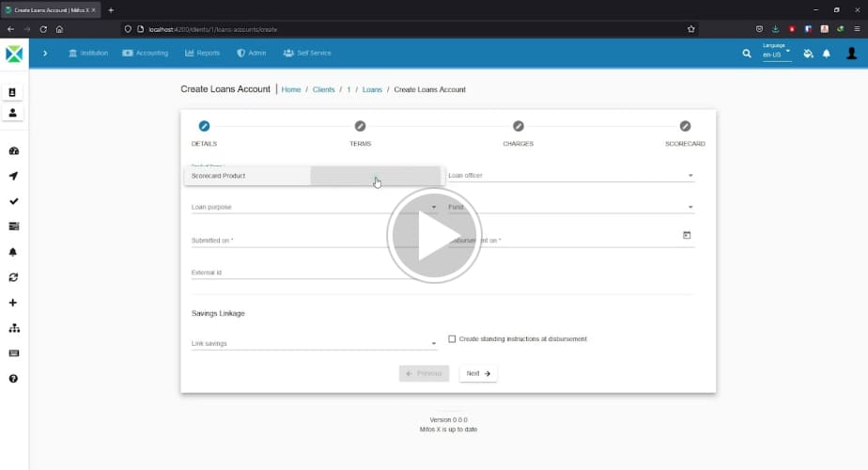The width and height of the screenshot is (868, 470).
Task: Open the browser hamburger menu
Action: coord(857,29)
